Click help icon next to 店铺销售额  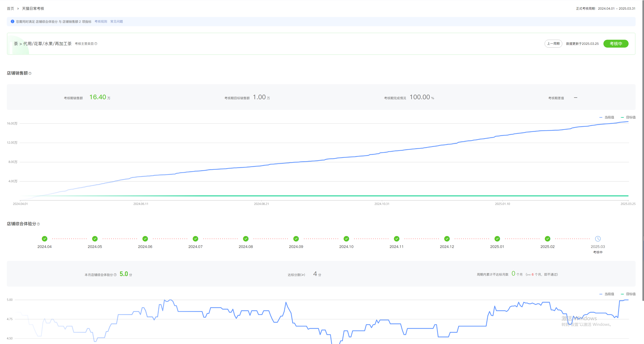[30, 73]
